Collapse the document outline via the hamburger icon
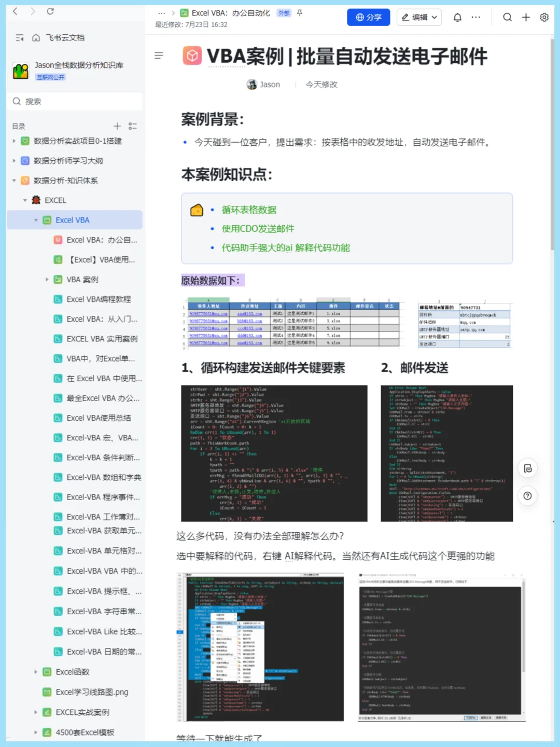Screen dimensions: 560x747 point(159,56)
